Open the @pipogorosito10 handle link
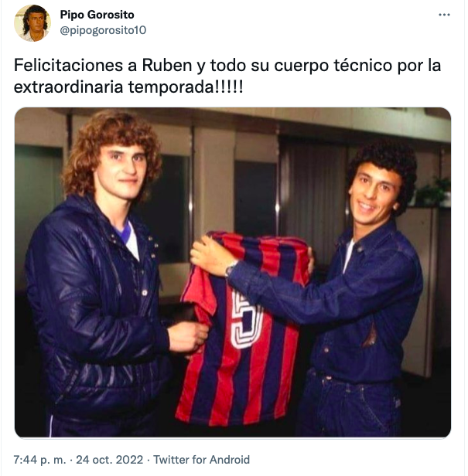This screenshot has width=468, height=476. [103, 30]
